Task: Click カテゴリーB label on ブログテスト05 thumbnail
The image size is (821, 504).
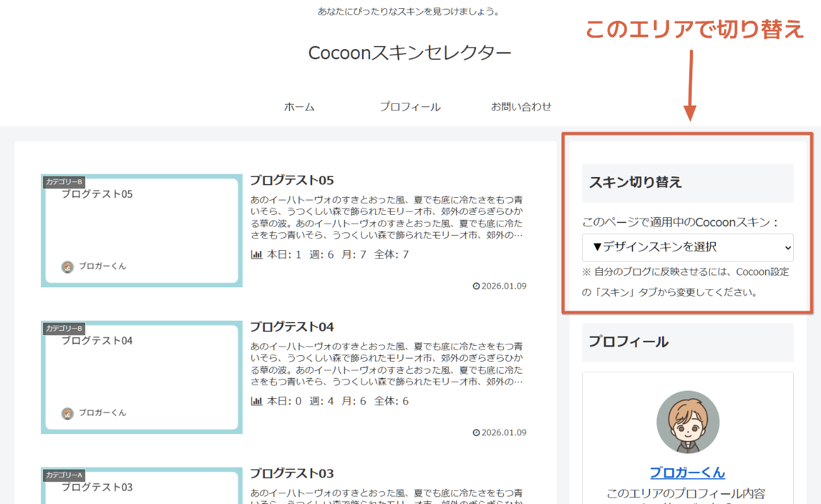Action: [64, 182]
